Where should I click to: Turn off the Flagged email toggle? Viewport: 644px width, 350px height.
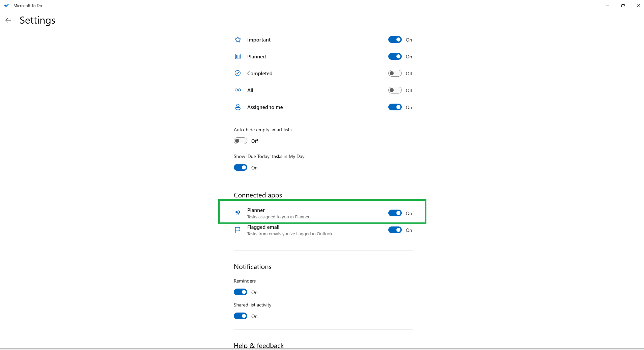tap(395, 230)
